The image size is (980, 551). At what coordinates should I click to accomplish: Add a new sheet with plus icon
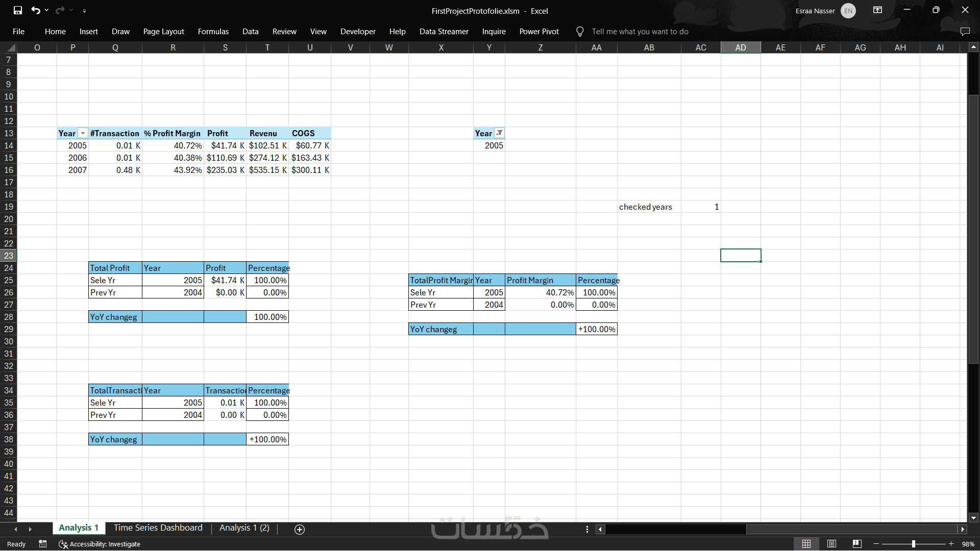click(300, 530)
